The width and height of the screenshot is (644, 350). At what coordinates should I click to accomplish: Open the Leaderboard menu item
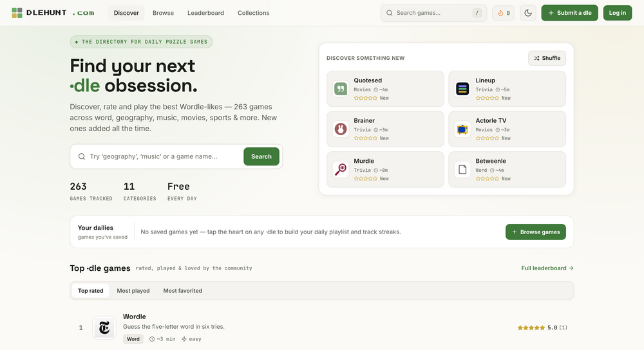[206, 13]
